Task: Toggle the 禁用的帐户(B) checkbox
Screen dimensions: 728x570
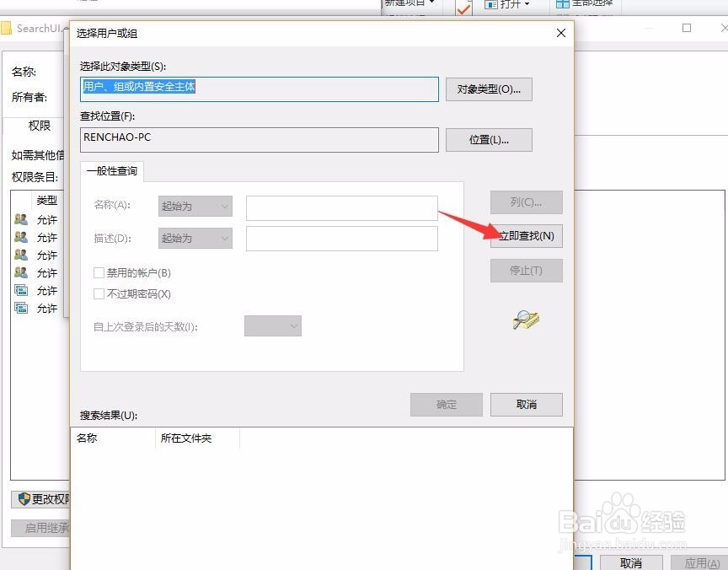Action: (x=99, y=272)
